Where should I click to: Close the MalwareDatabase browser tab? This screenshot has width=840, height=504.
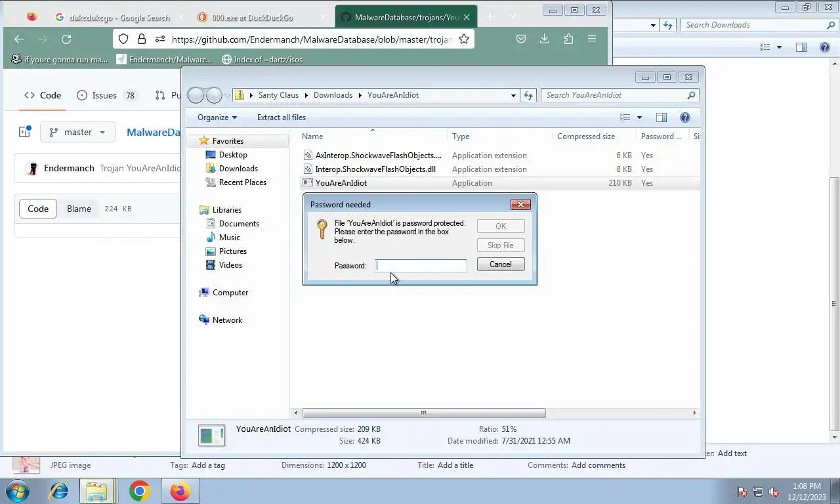point(467,18)
